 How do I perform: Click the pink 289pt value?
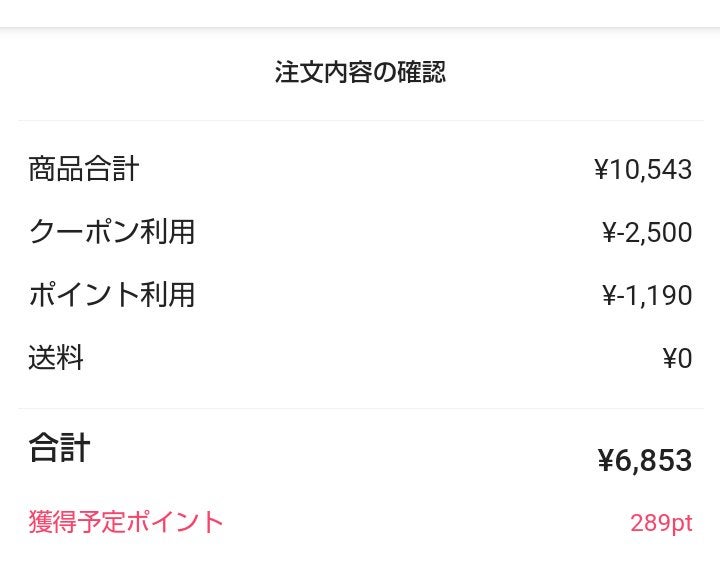[661, 523]
